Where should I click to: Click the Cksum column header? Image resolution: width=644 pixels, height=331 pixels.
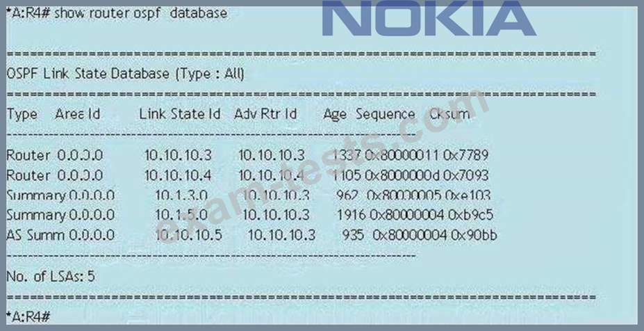point(449,114)
